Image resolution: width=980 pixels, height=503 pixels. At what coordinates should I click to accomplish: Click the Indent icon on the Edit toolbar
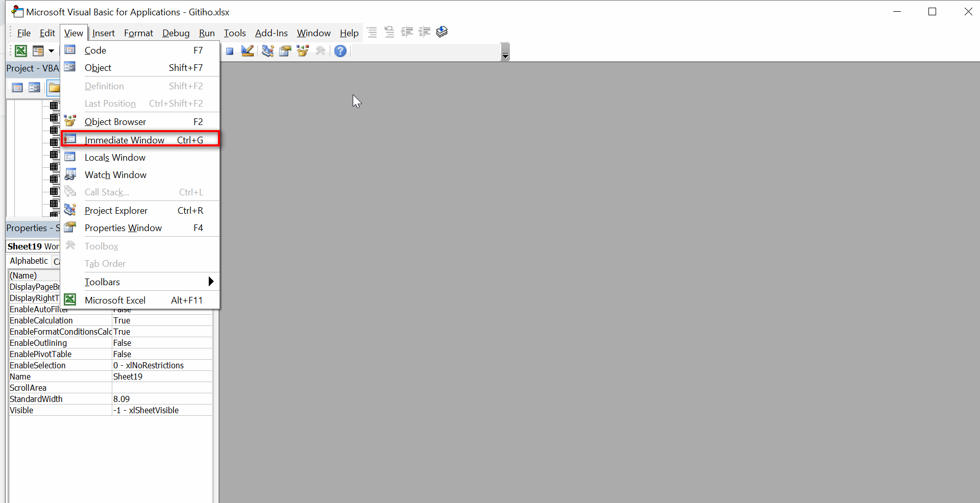coord(407,32)
